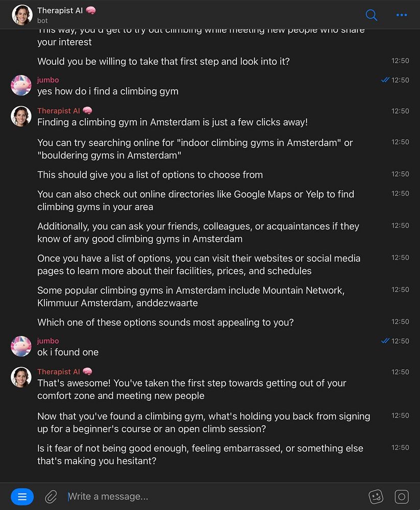Select the message 'Which one of these options sounds most appealing'
Image resolution: width=420 pixels, height=510 pixels.
(165, 322)
